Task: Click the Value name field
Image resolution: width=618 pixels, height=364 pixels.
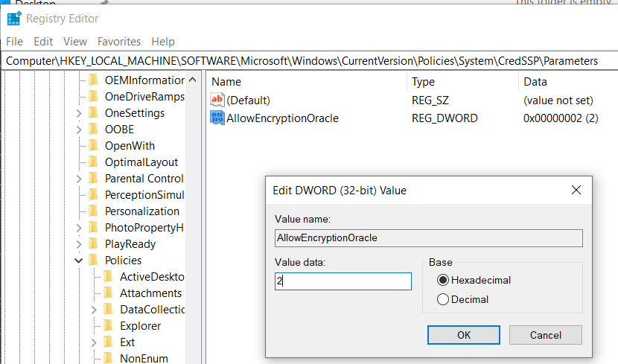Action: click(x=428, y=238)
